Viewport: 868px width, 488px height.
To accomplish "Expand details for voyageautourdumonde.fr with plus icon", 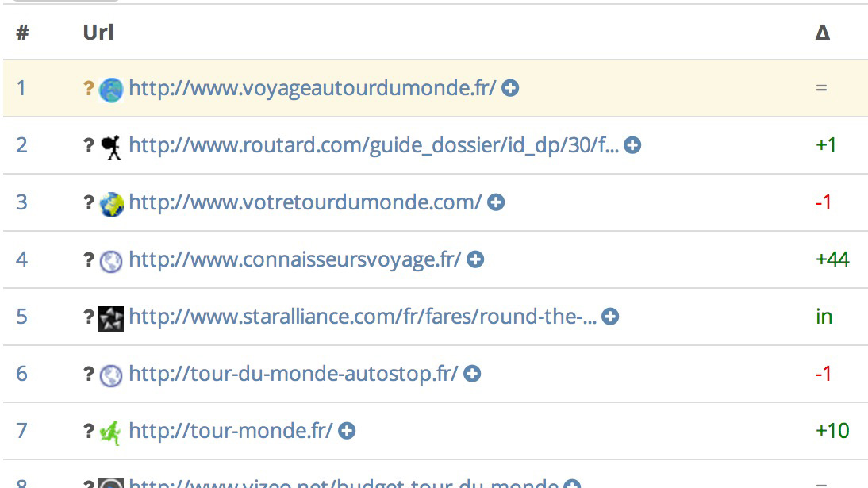I will click(x=510, y=88).
